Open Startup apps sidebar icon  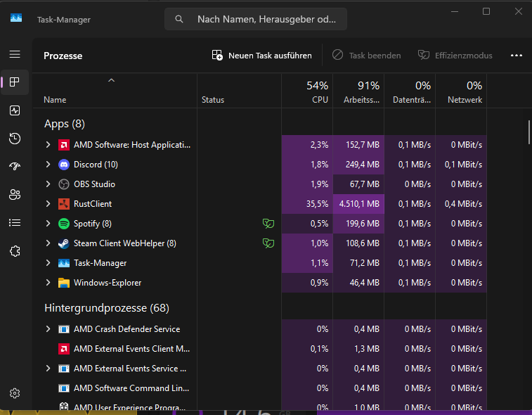click(x=15, y=166)
